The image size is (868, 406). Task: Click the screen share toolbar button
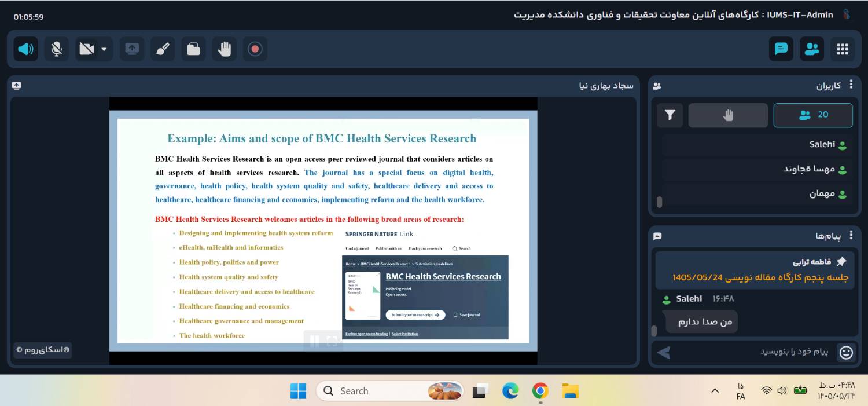132,49
